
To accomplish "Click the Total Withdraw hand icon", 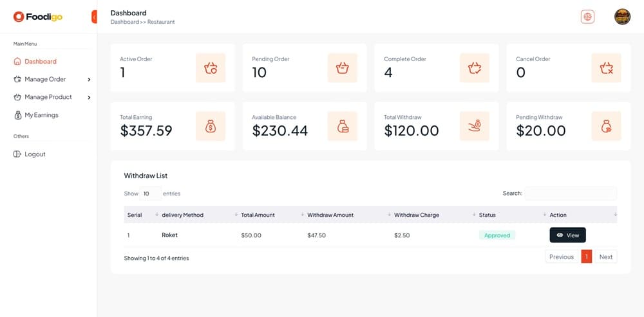I will point(475,126).
